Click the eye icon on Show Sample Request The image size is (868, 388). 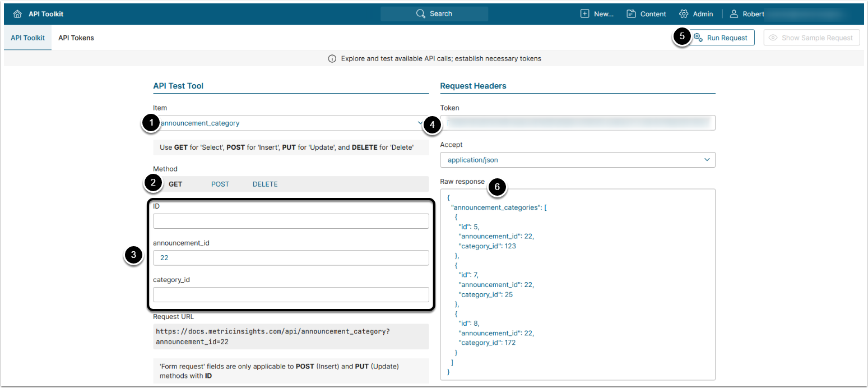click(x=773, y=38)
